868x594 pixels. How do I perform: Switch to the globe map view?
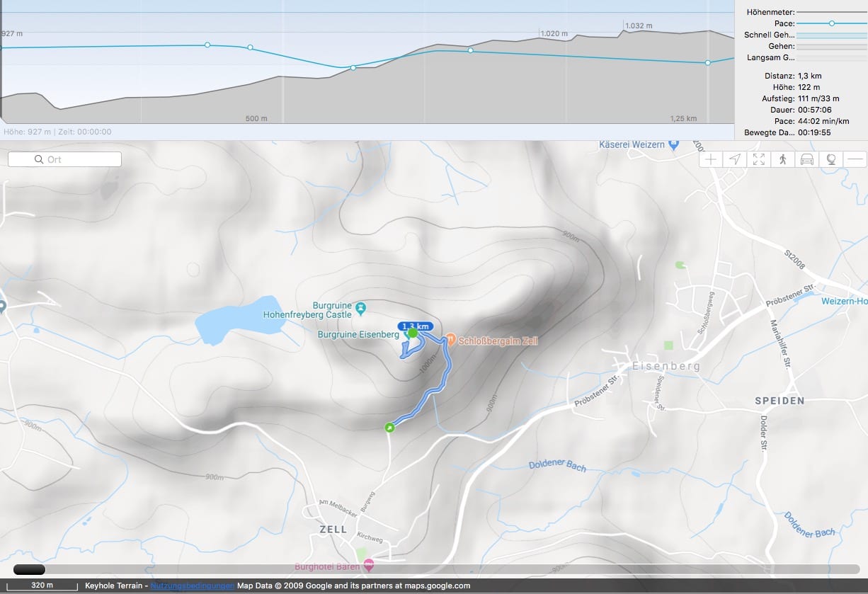pos(831,159)
